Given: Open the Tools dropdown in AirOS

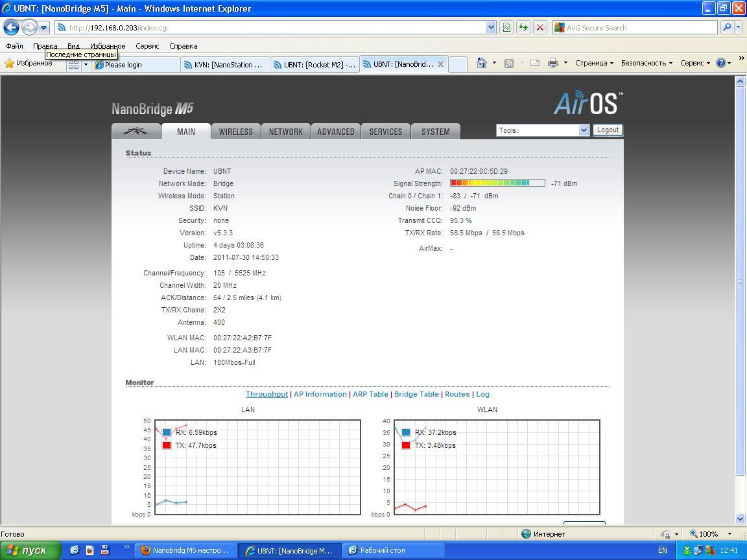Looking at the screenshot, I should pyautogui.click(x=543, y=130).
